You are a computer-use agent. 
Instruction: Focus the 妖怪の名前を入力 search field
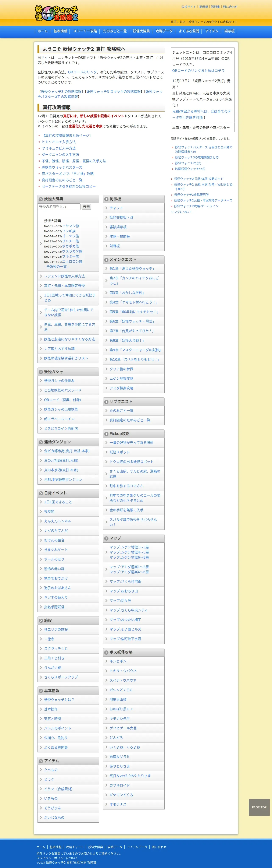(59, 207)
